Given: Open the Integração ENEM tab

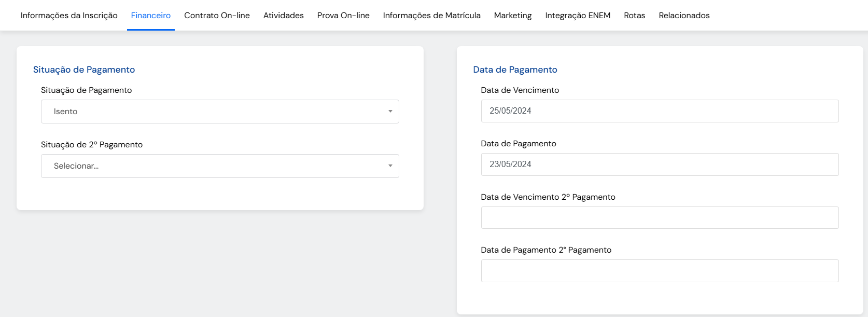Looking at the screenshot, I should click(578, 16).
